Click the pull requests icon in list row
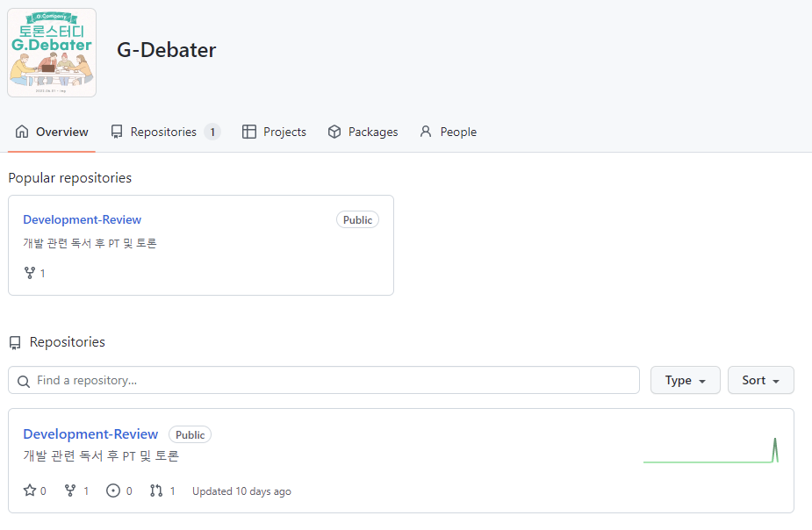Image resolution: width=812 pixels, height=530 pixels. pos(156,491)
